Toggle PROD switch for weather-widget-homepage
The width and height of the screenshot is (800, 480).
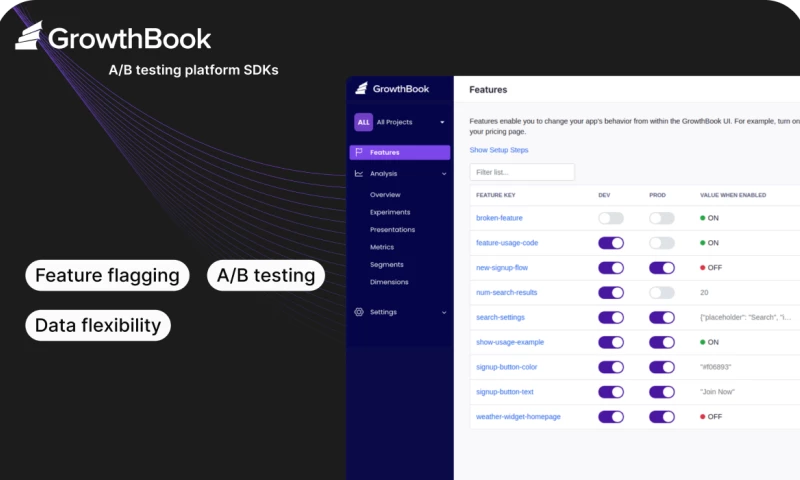[662, 417]
